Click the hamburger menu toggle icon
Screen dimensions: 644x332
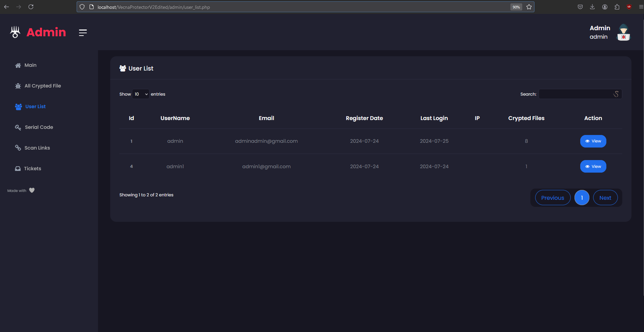tap(83, 33)
